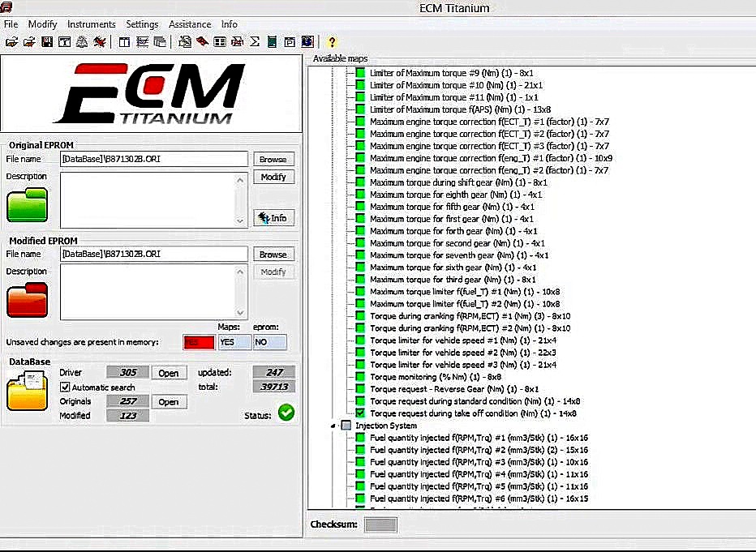
Task: Click the stacked windows toolbar icon
Action: [x=160, y=42]
